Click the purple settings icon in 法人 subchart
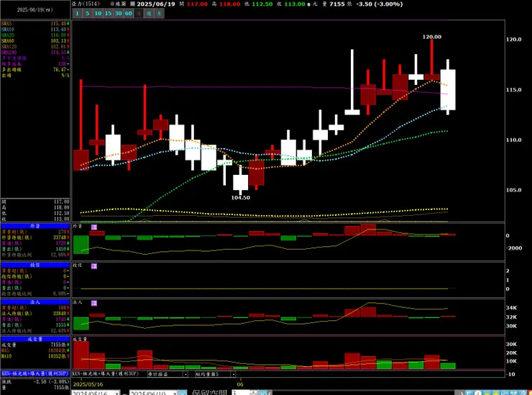 click(x=94, y=303)
